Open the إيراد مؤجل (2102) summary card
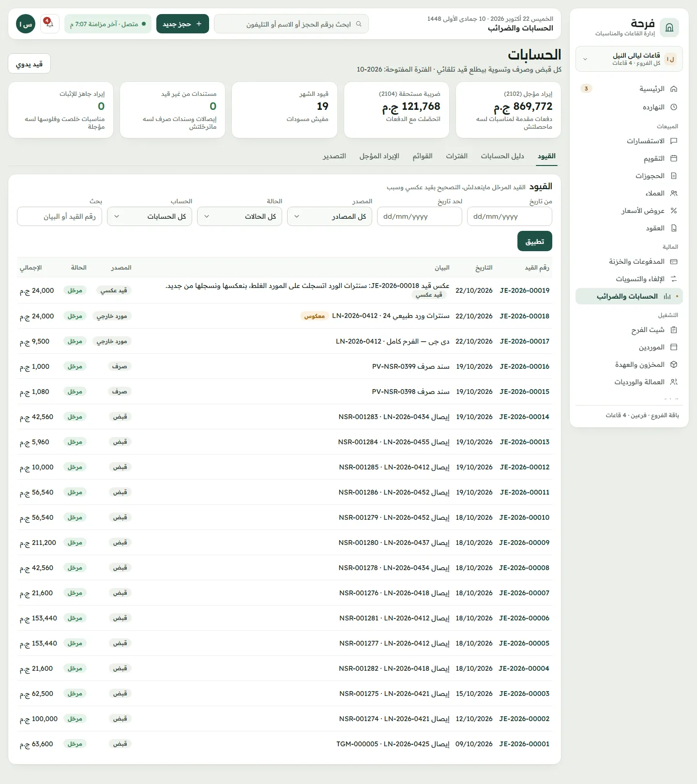 (x=508, y=110)
